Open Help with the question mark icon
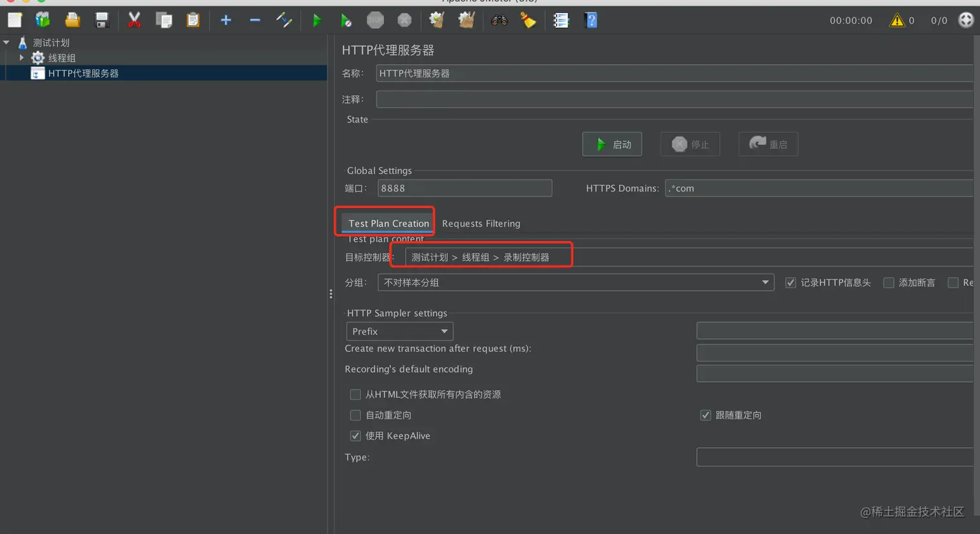 click(590, 20)
